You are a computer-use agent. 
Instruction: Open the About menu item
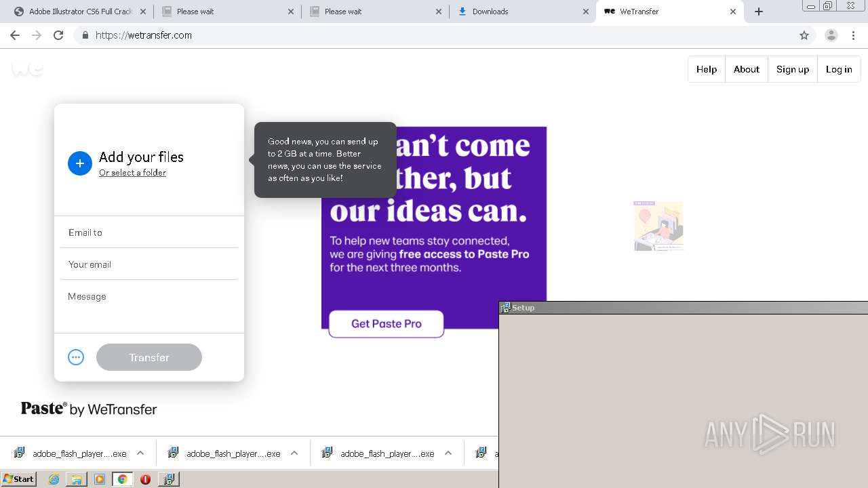tap(747, 69)
